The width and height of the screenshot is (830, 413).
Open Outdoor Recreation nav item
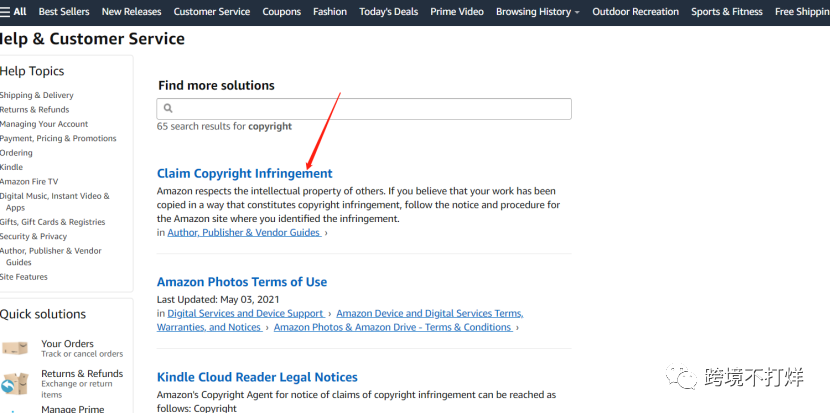[635, 12]
